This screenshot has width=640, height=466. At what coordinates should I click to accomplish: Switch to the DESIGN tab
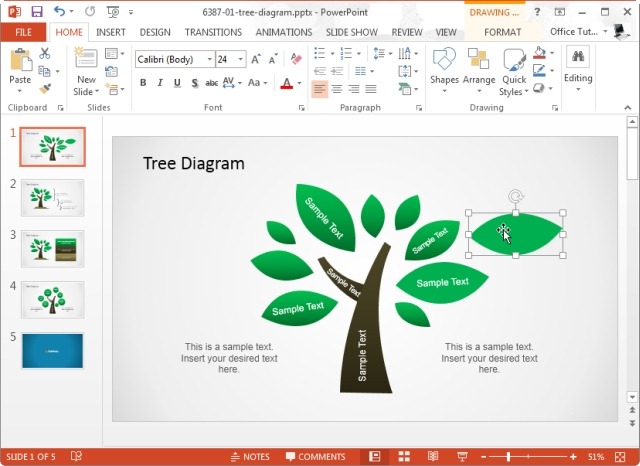(x=155, y=32)
